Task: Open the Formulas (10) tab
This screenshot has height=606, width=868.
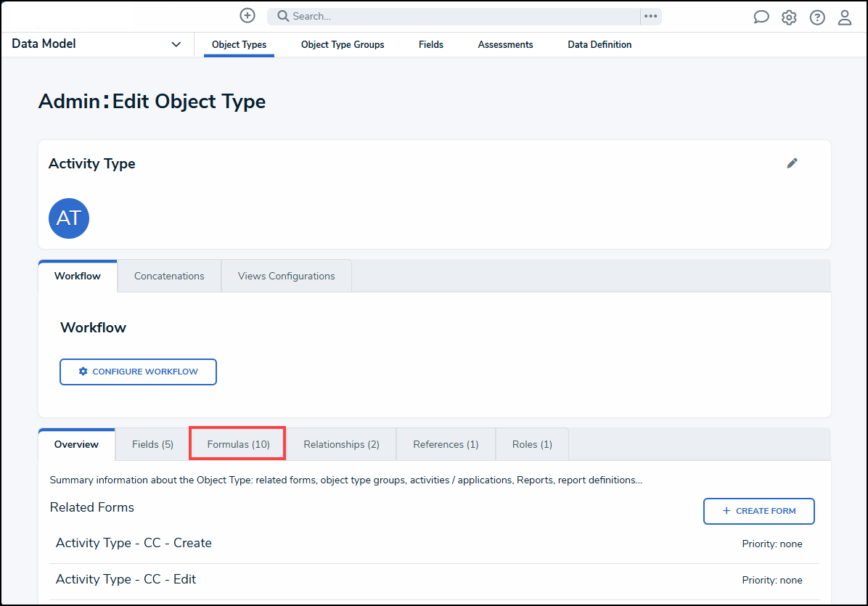Action: (x=238, y=444)
